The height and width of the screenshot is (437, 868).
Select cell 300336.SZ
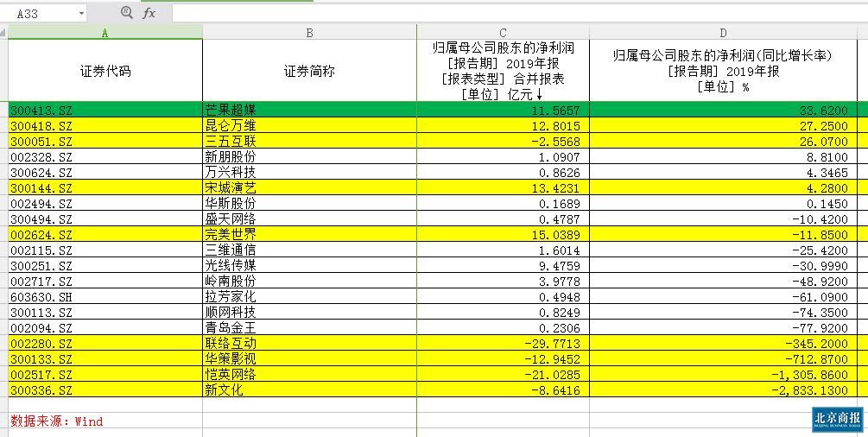click(x=105, y=389)
